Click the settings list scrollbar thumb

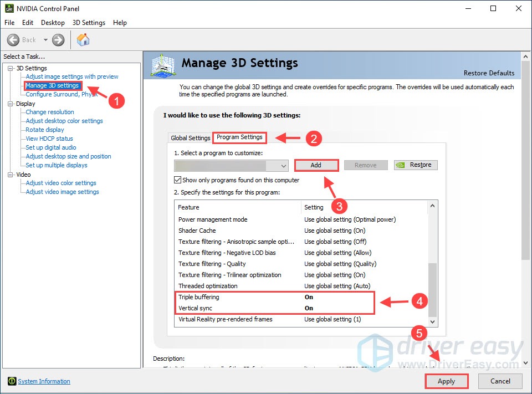coord(432,290)
